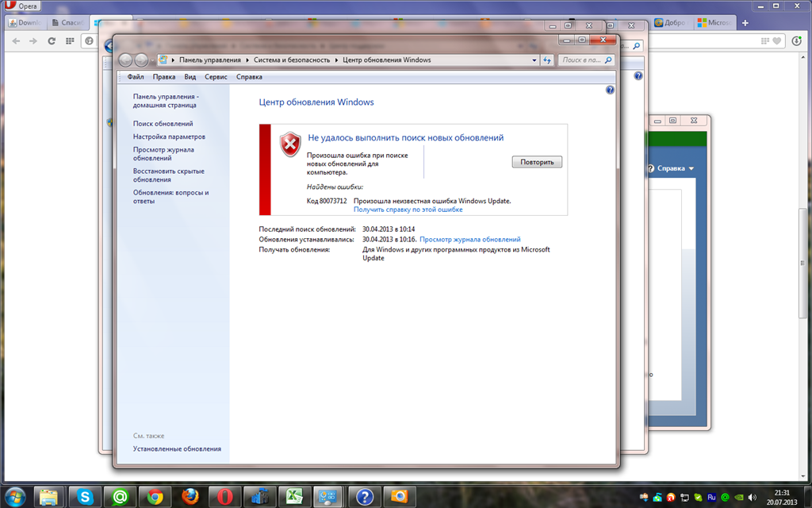Go forward in Windows Update window

141,60
